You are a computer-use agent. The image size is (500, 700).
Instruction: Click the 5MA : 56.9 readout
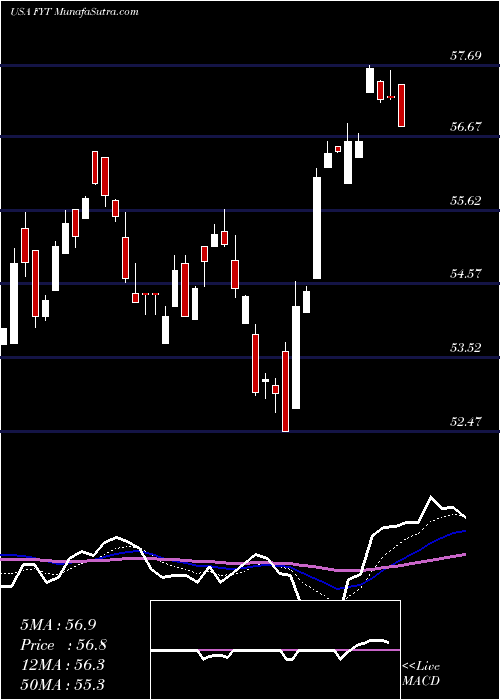click(58, 625)
